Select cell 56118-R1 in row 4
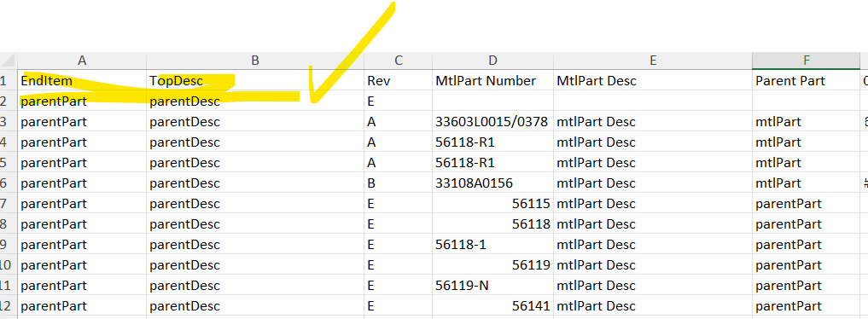This screenshot has height=319, width=868. pyautogui.click(x=492, y=142)
